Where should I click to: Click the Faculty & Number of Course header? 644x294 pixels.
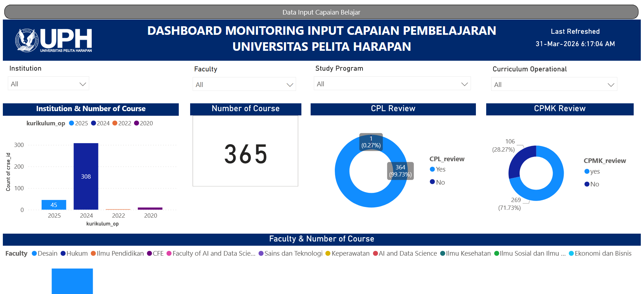[x=322, y=239]
